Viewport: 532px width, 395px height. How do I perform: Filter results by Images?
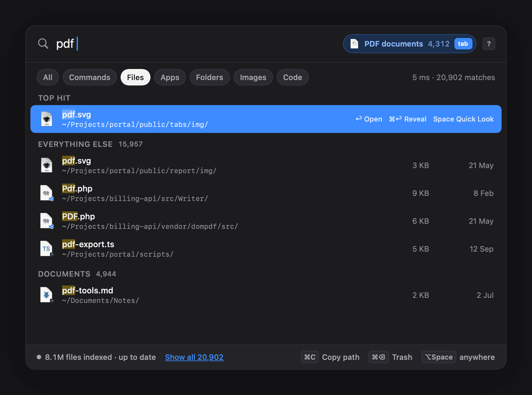[253, 77]
